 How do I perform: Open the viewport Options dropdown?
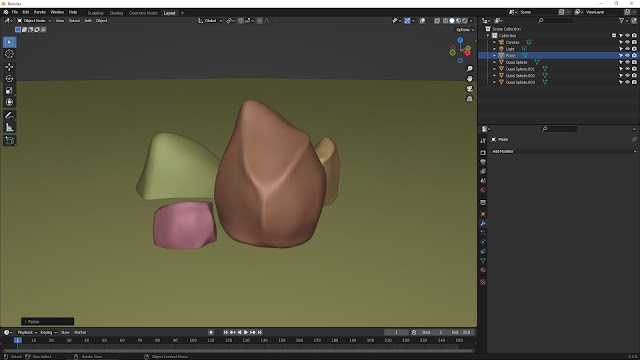tap(465, 30)
